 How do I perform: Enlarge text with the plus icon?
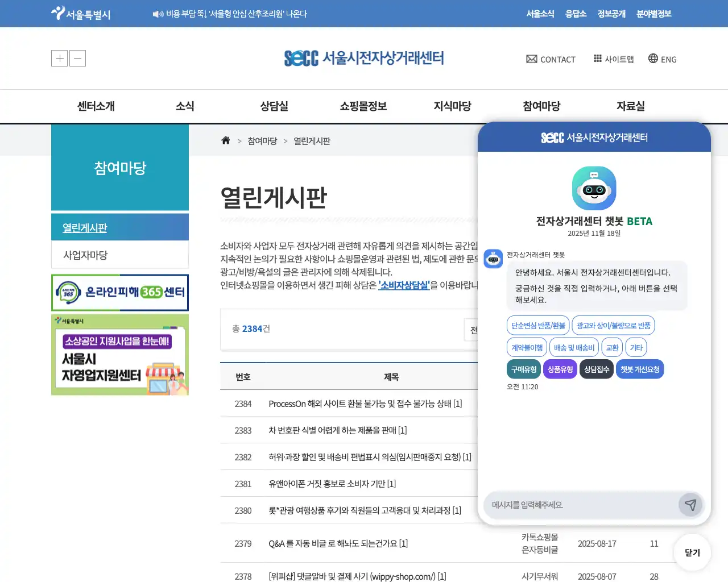click(x=59, y=58)
